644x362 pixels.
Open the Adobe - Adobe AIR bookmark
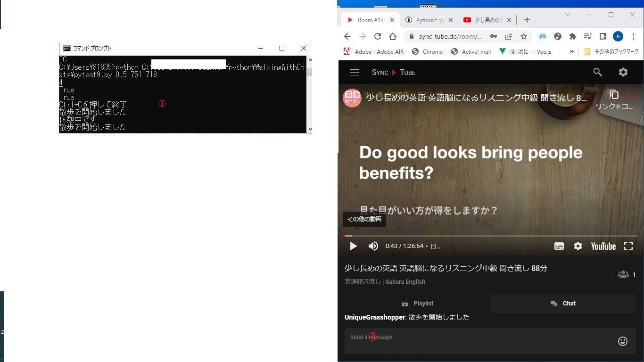tap(373, 52)
